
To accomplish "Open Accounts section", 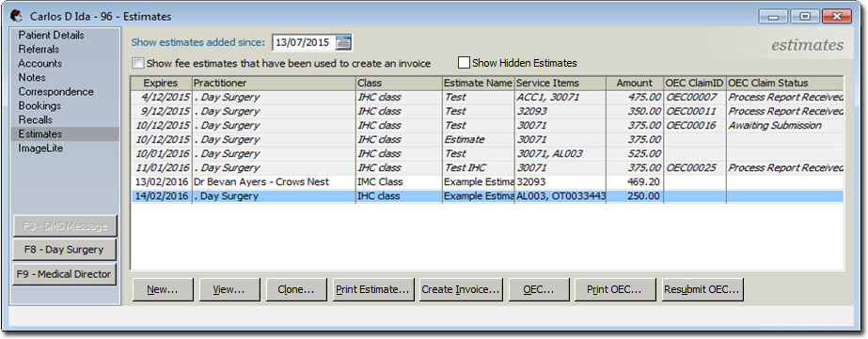I will click(39, 64).
